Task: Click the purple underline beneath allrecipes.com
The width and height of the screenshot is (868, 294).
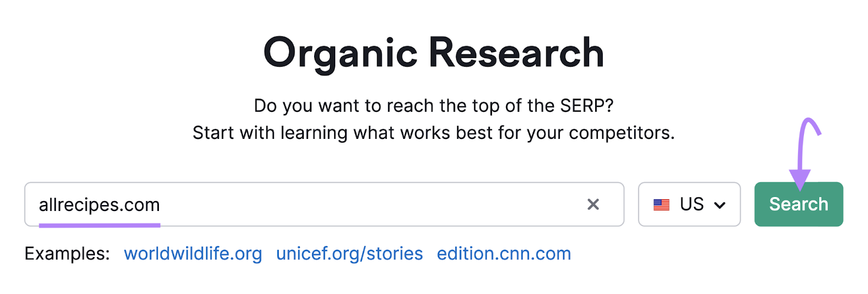Action: point(99,225)
